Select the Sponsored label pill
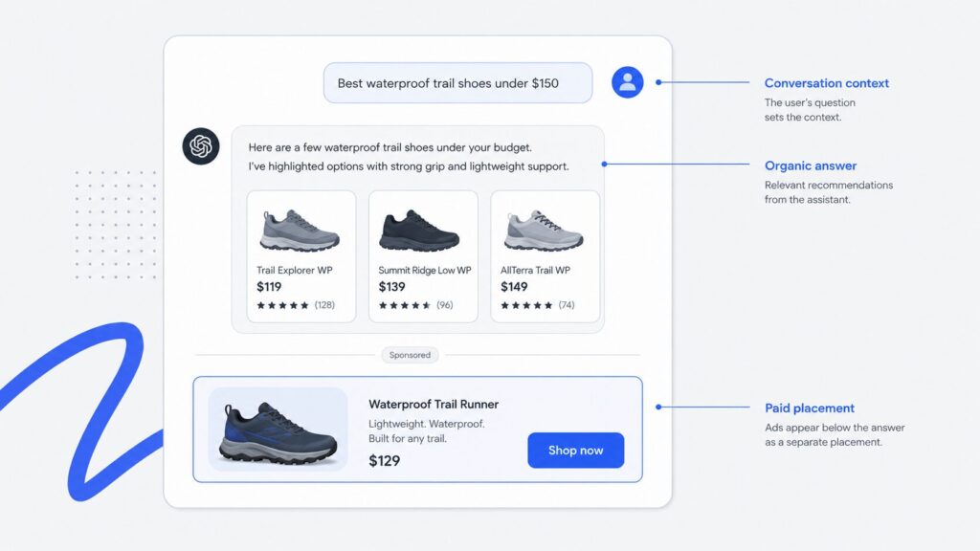Viewport: 980px width, 551px height. (x=410, y=355)
